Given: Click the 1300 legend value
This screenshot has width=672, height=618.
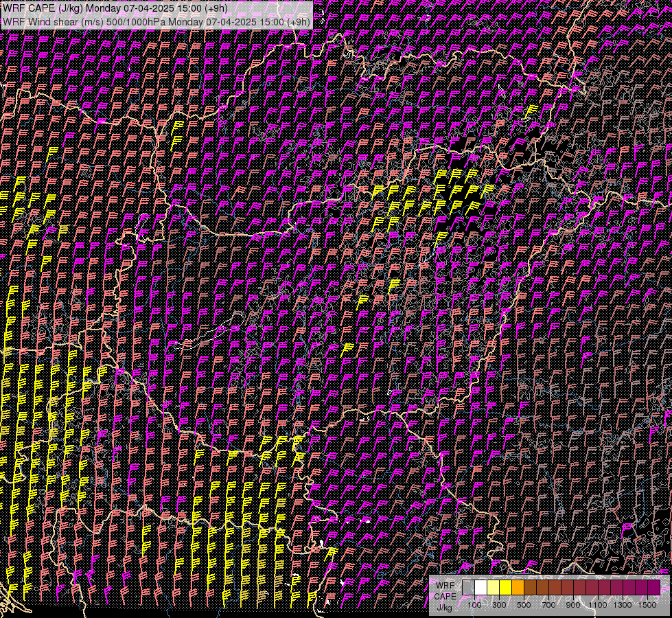Looking at the screenshot, I should [x=623, y=605].
